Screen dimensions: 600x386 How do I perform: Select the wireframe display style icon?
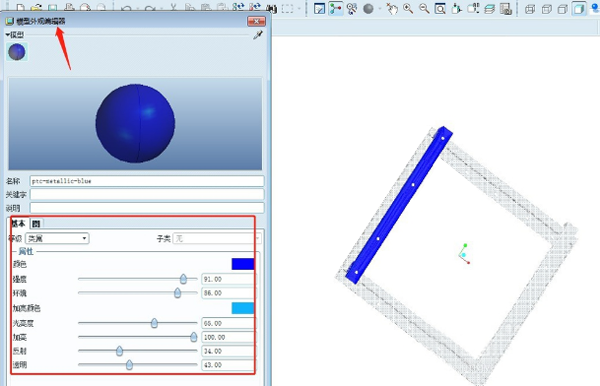[530, 9]
